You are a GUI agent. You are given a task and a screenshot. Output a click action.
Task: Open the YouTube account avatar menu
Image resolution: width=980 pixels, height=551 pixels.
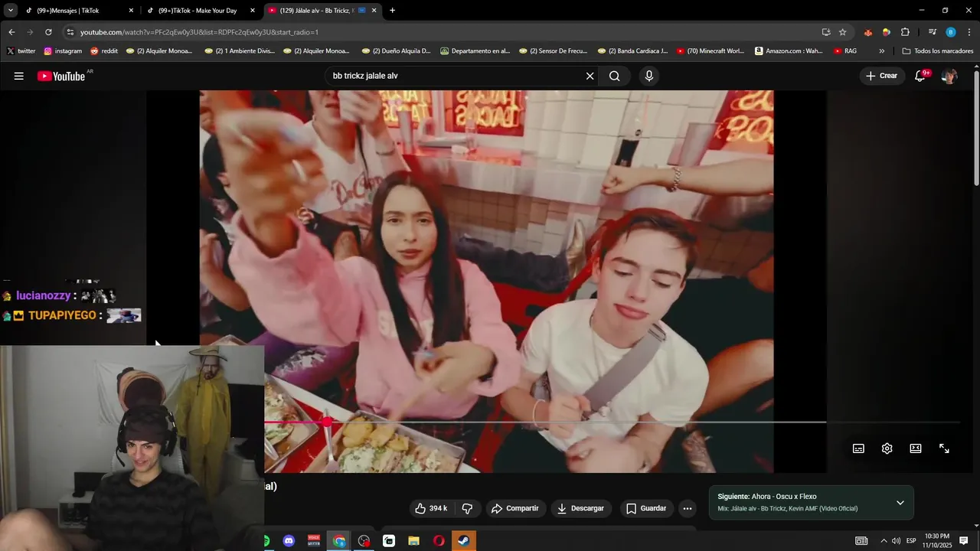point(949,76)
